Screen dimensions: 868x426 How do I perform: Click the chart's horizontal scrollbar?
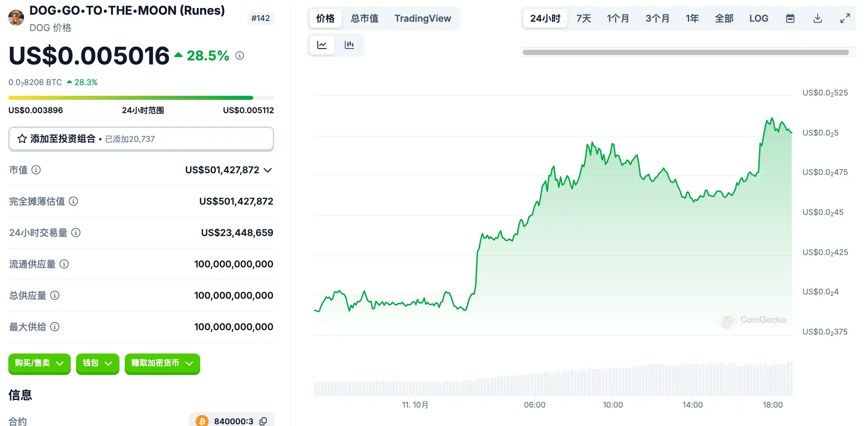(686, 53)
